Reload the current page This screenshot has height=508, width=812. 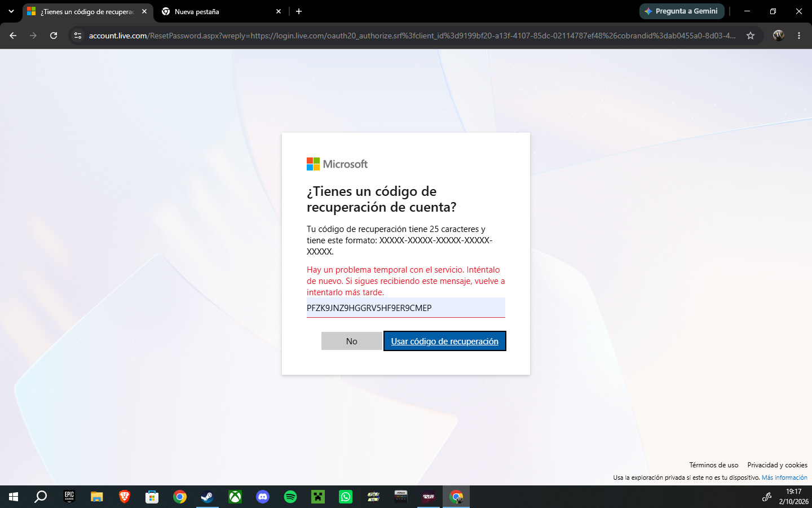(54, 36)
